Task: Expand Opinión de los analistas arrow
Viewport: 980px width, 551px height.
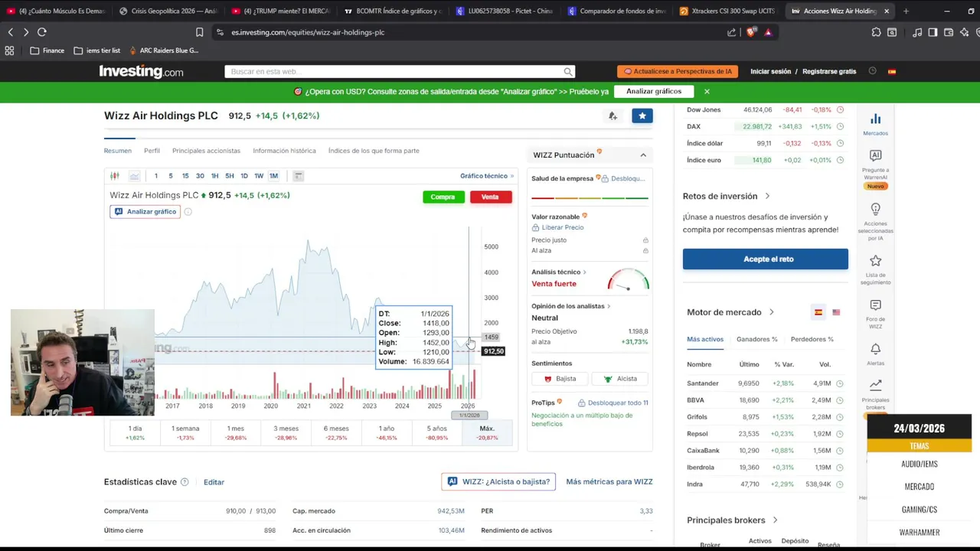Action: [x=609, y=306]
